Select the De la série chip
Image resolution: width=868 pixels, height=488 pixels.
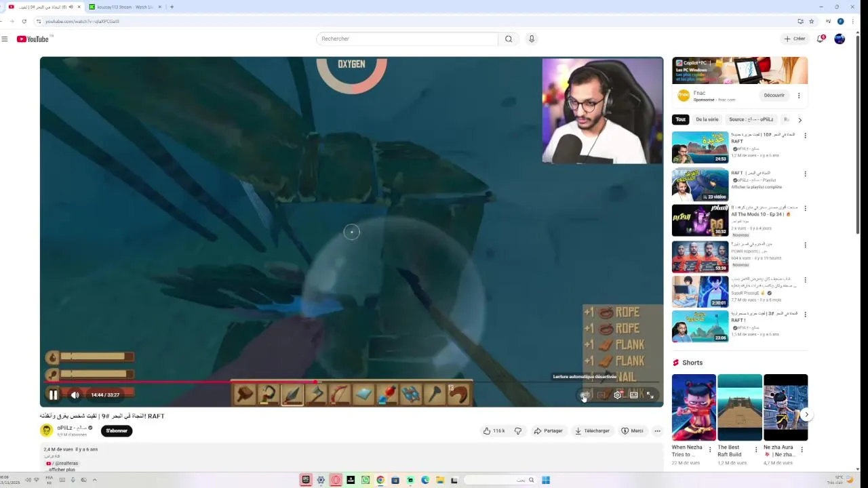tap(707, 119)
